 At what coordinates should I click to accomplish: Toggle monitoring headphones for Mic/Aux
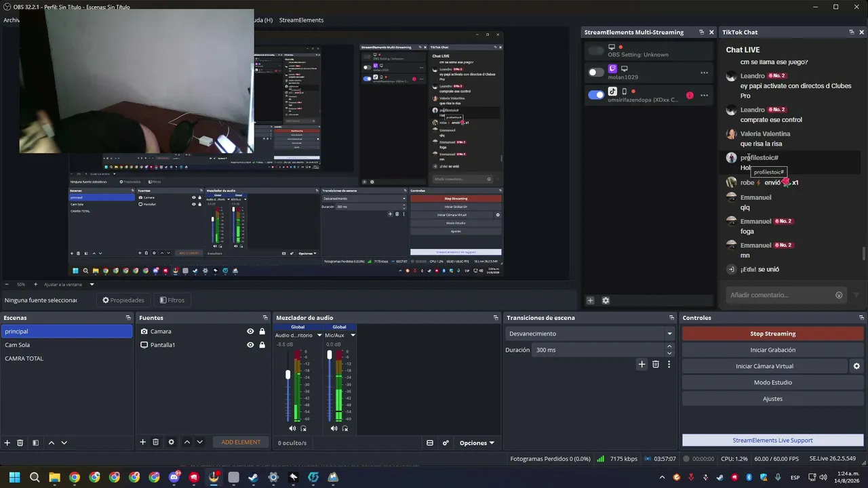345,428
